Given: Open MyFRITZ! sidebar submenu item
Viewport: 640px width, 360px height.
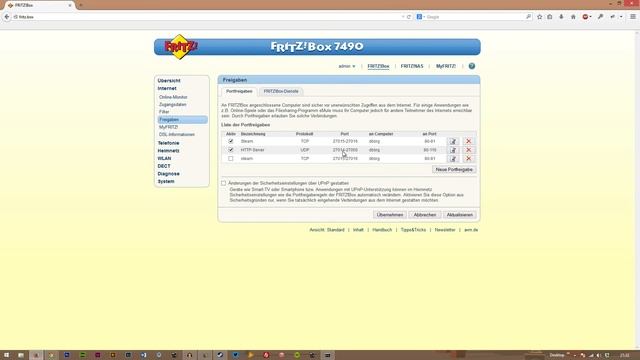Looking at the screenshot, I should click(x=169, y=127).
